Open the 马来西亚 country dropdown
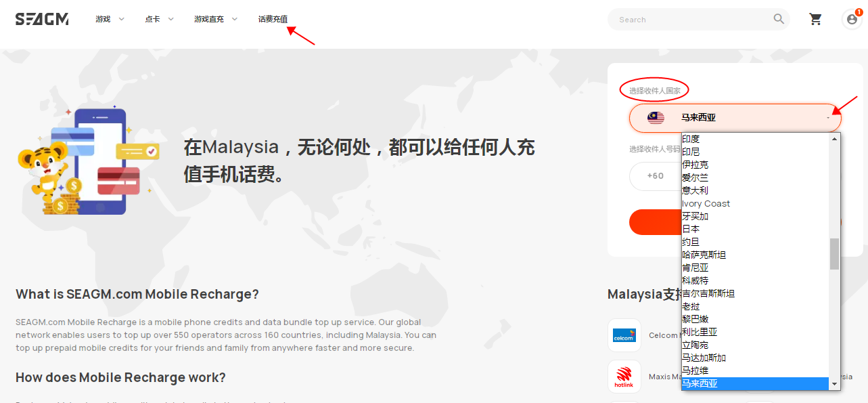Image resolution: width=868 pixels, height=403 pixels. coord(735,118)
